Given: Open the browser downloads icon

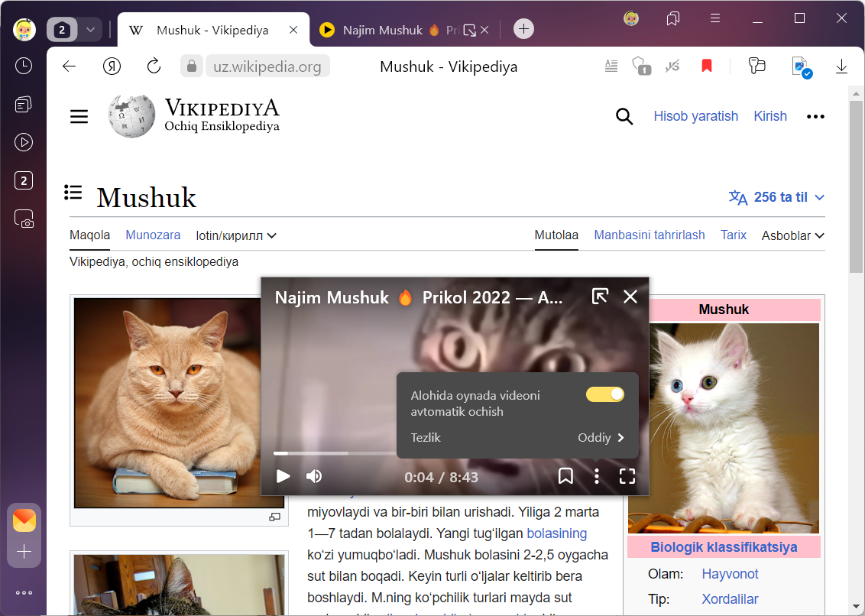Looking at the screenshot, I should [841, 66].
